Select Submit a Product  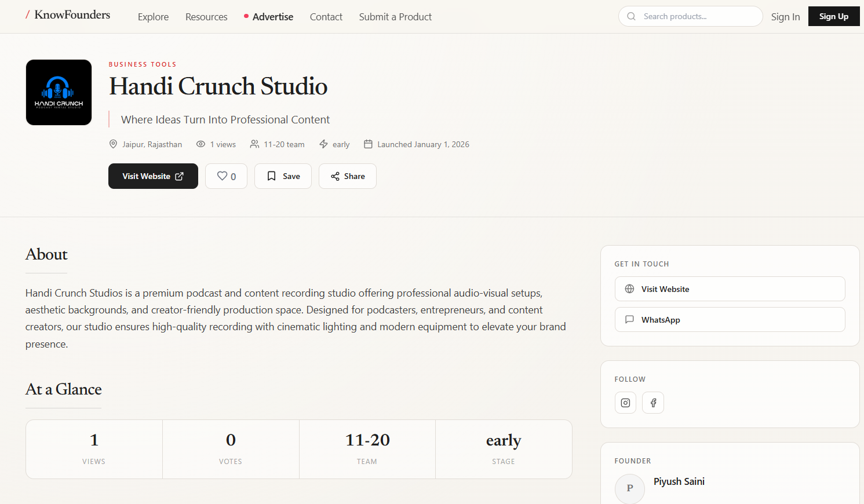tap(395, 17)
